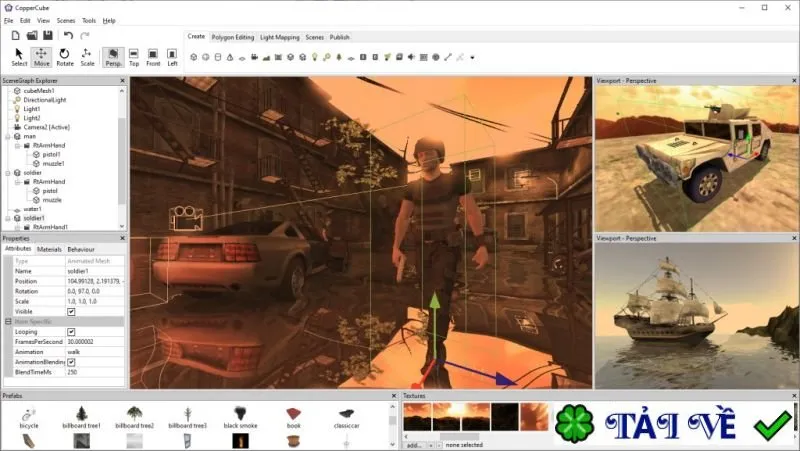Uncheck the Looping checkbox
800x451 pixels.
(71, 332)
